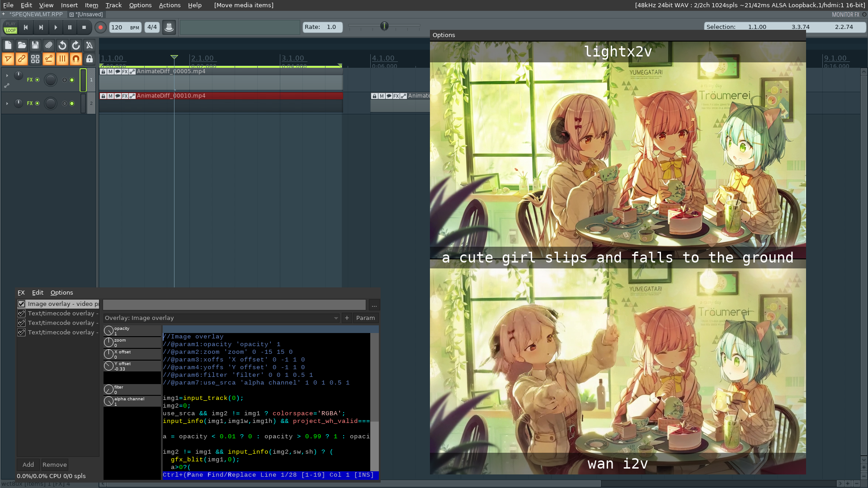Click the Redo arrow icon
This screenshot has width=868, height=488.
[76, 45]
